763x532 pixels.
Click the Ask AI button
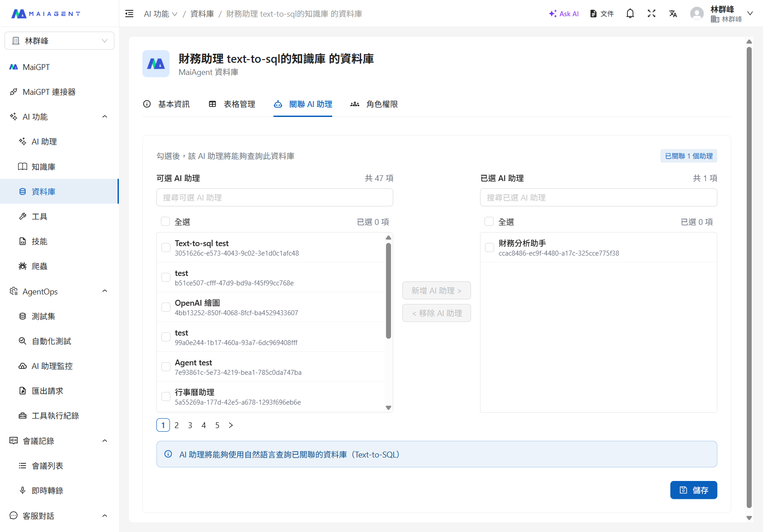coord(563,14)
